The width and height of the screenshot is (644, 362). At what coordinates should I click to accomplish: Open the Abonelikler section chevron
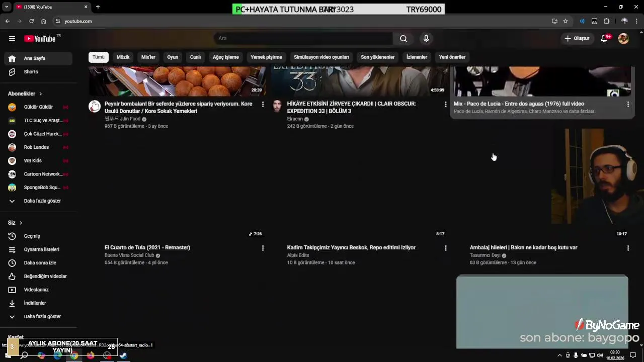[x=40, y=94]
